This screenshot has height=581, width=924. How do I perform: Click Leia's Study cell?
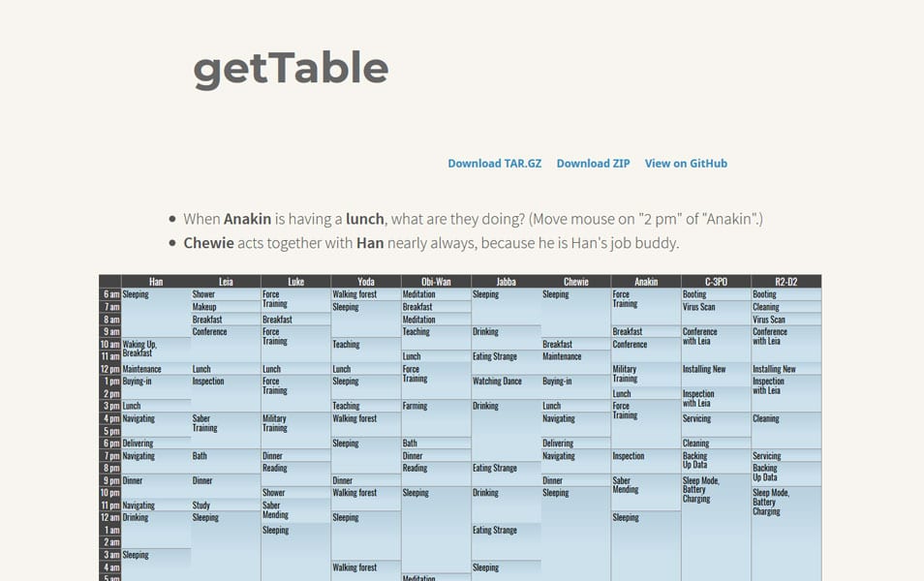coord(226,505)
